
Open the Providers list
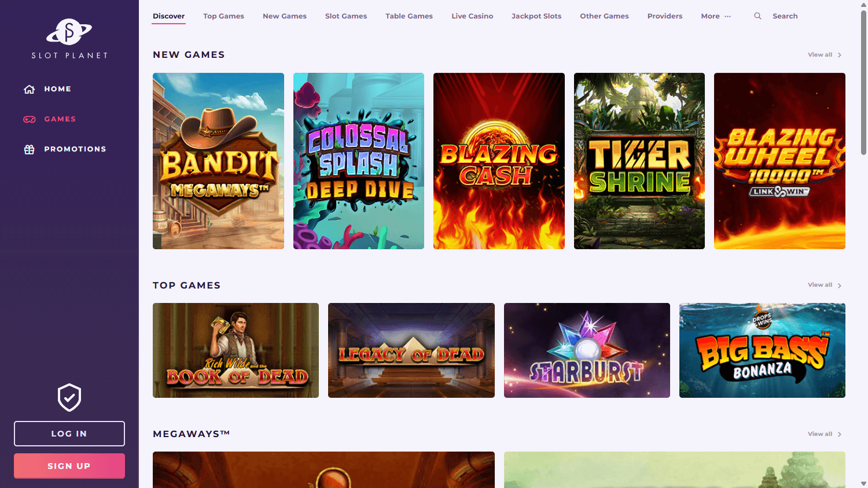coord(664,16)
